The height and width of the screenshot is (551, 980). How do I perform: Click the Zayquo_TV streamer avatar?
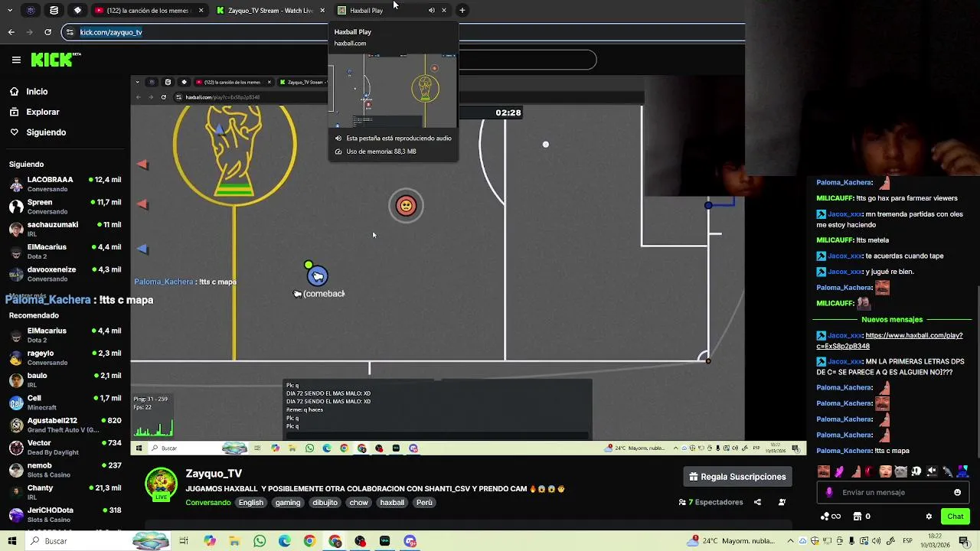click(161, 484)
